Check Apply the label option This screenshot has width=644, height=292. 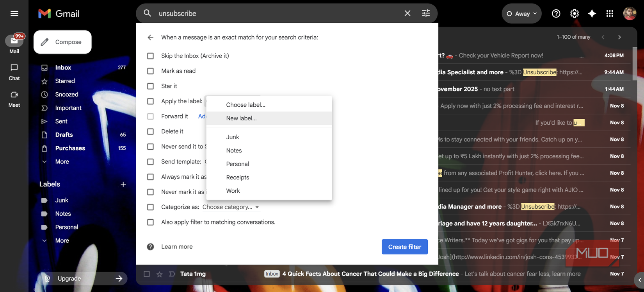(150, 101)
